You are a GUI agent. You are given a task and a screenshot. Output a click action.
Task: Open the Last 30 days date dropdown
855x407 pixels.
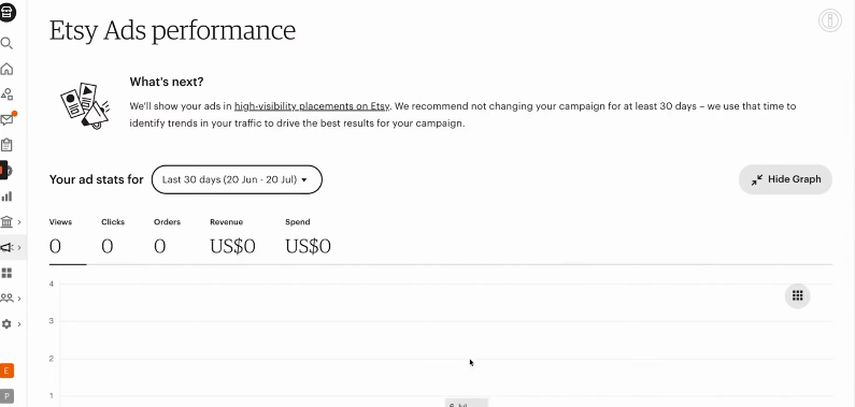[237, 179]
